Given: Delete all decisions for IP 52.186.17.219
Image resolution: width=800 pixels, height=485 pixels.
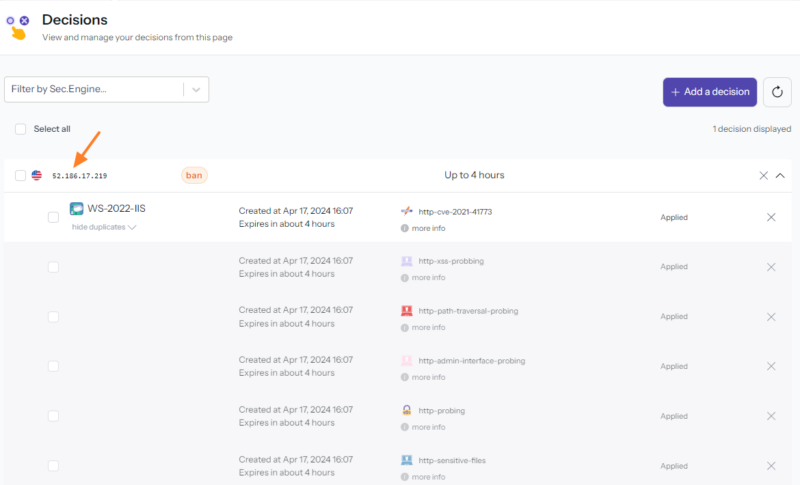Looking at the screenshot, I should [763, 175].
